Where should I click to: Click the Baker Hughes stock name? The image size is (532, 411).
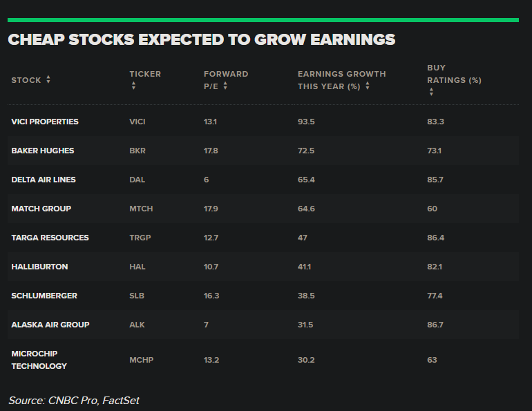(x=43, y=151)
